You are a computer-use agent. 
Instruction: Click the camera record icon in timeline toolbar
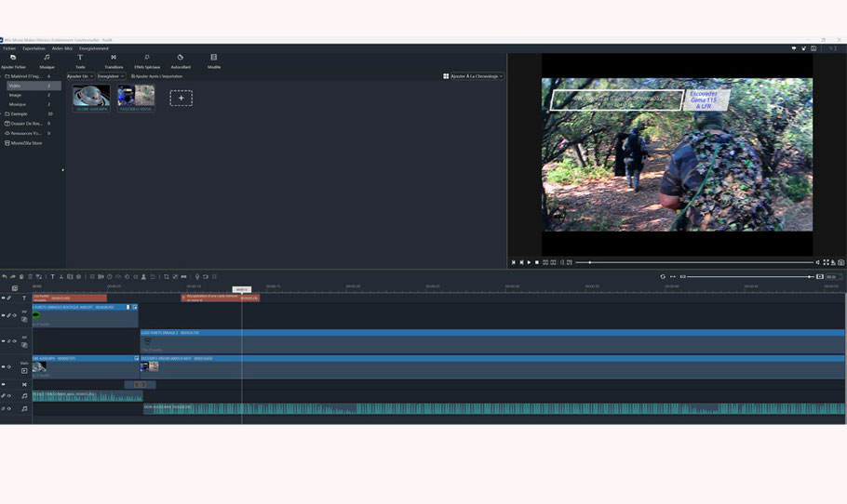[206, 277]
